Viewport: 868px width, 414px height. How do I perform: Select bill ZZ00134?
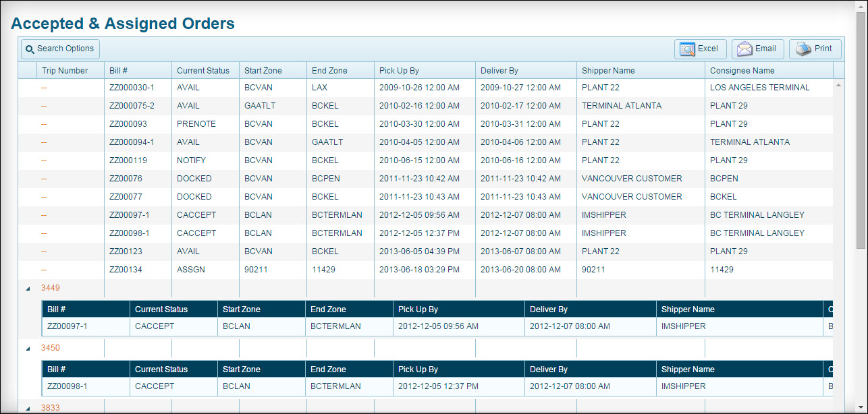click(126, 270)
